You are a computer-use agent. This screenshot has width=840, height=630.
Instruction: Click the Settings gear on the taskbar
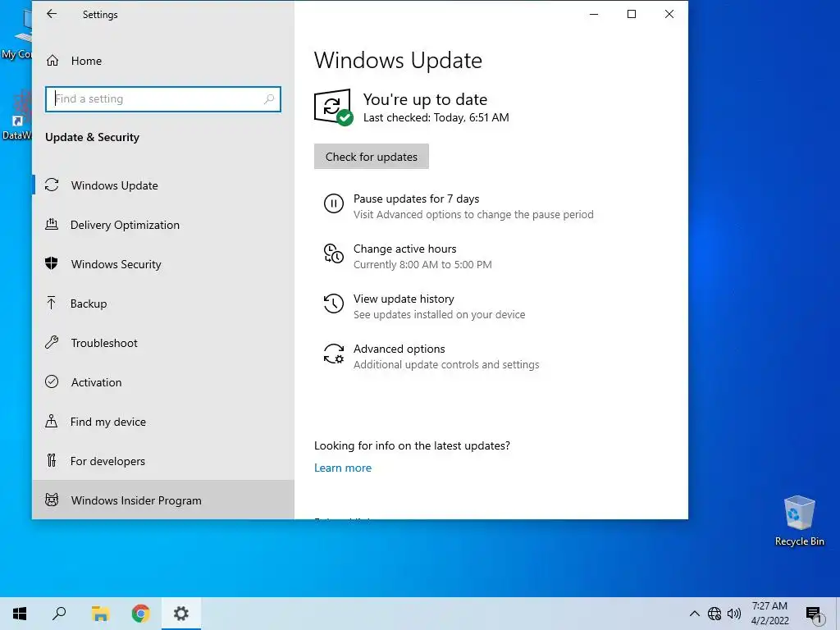[x=181, y=614]
